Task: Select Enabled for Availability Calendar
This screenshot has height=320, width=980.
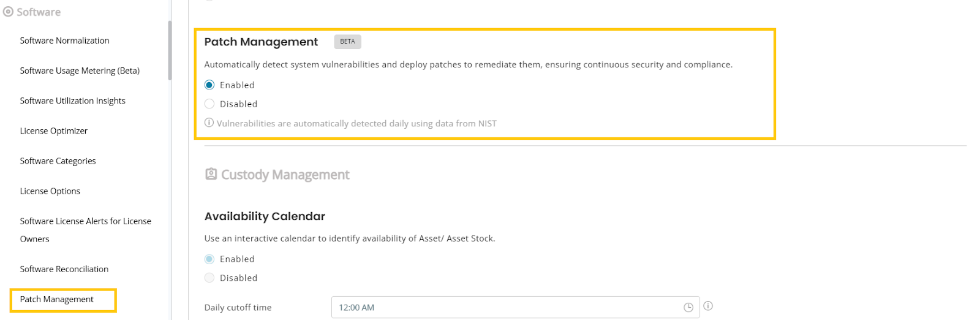Action: tap(209, 259)
